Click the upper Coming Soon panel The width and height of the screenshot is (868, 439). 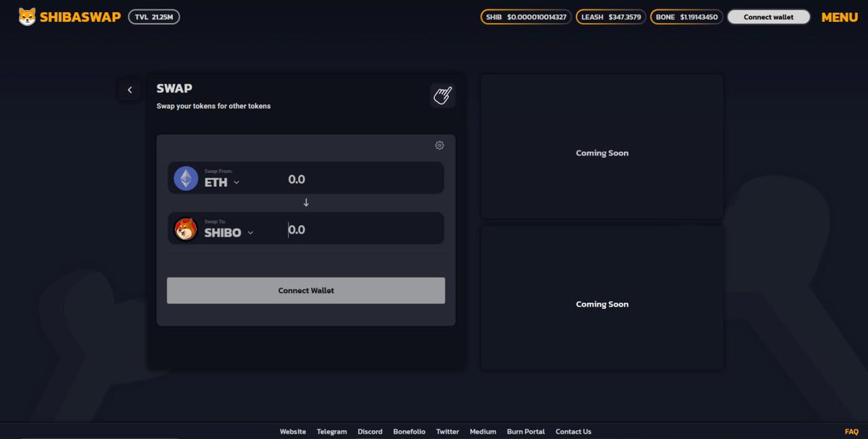tap(602, 147)
